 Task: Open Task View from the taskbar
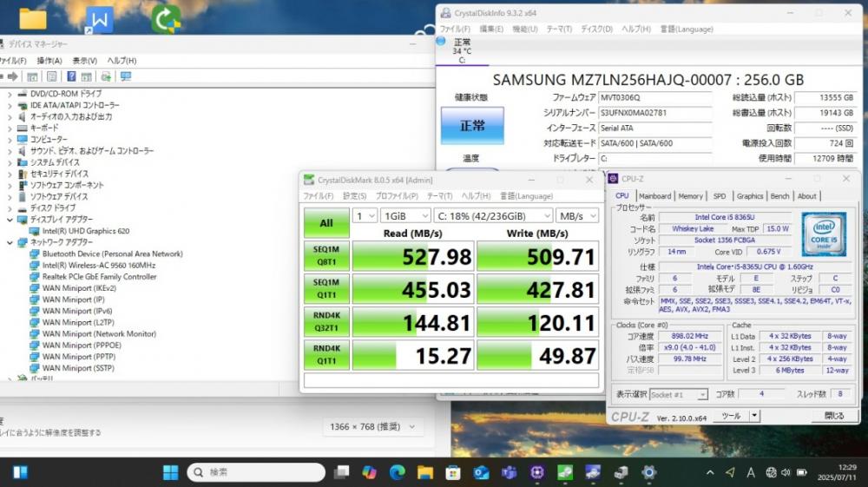[x=341, y=472]
